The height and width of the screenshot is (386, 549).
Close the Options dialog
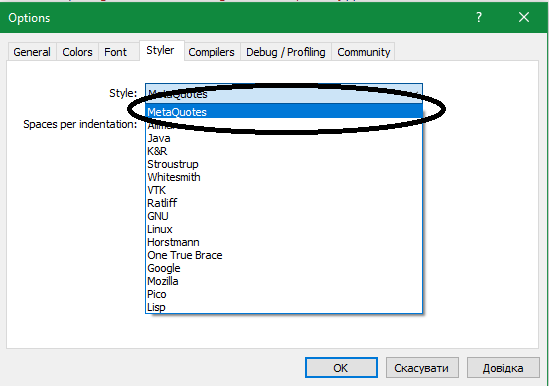[524, 17]
